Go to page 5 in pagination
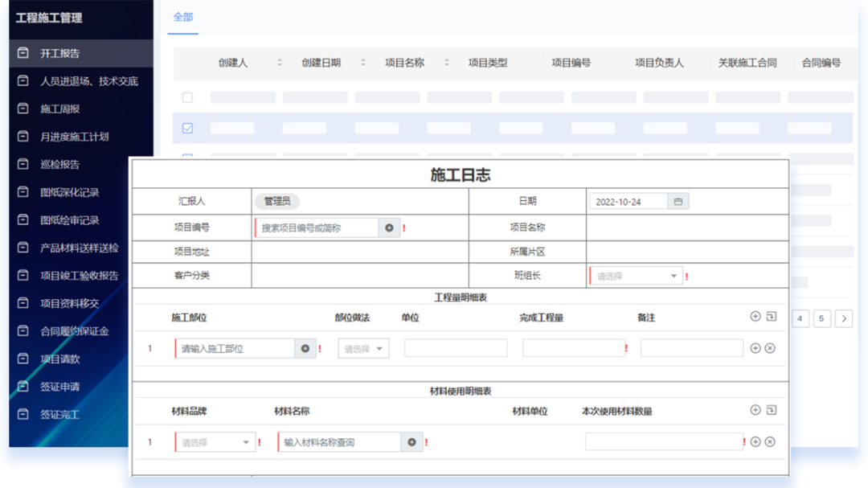Viewport: 868px width, 488px height. click(821, 318)
